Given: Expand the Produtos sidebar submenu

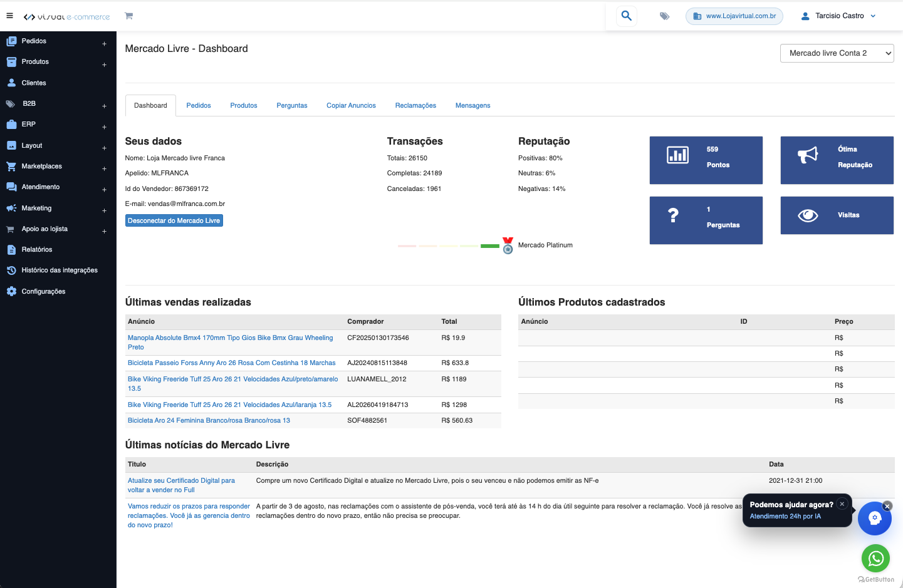Looking at the screenshot, I should [105, 64].
